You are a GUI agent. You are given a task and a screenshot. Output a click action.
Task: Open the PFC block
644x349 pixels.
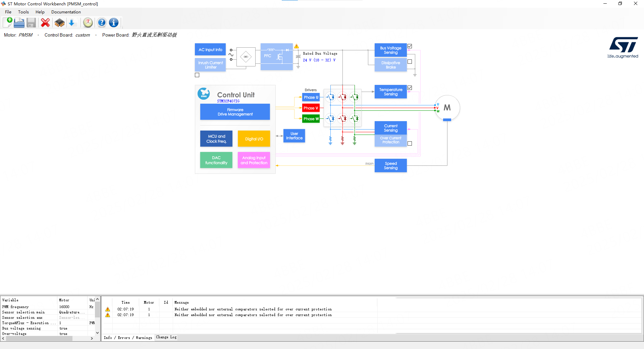pyautogui.click(x=277, y=57)
